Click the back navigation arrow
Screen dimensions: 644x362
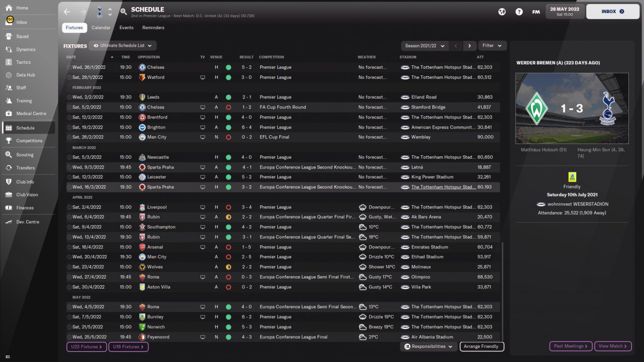coord(67,12)
